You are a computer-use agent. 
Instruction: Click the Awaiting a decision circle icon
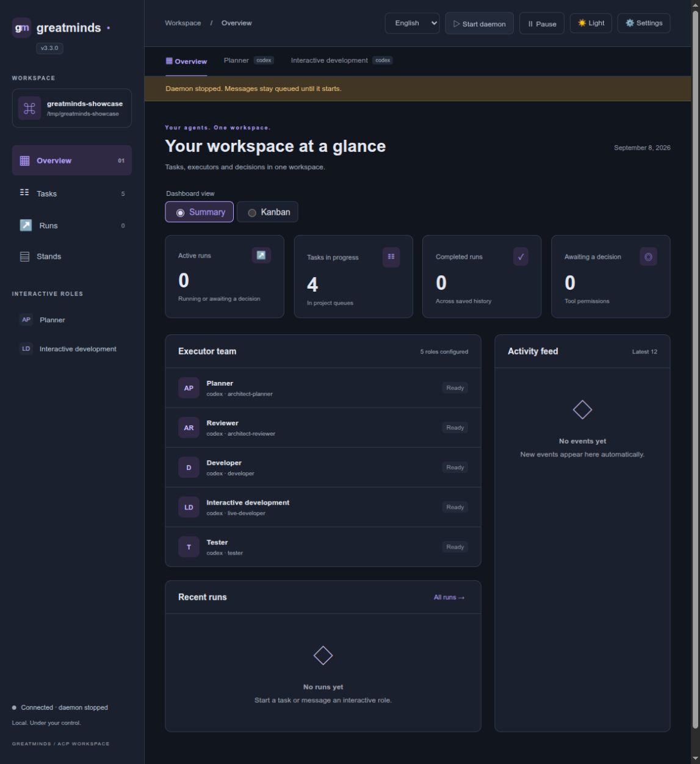pos(648,257)
